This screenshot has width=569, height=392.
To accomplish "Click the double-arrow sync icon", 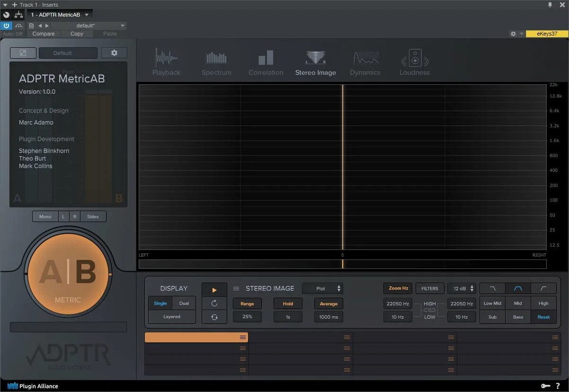I will pos(214,317).
